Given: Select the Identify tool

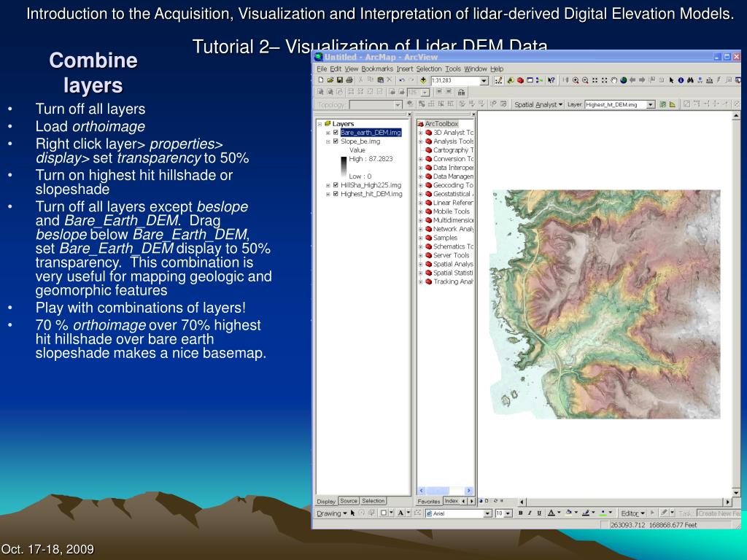Looking at the screenshot, I should [681, 80].
